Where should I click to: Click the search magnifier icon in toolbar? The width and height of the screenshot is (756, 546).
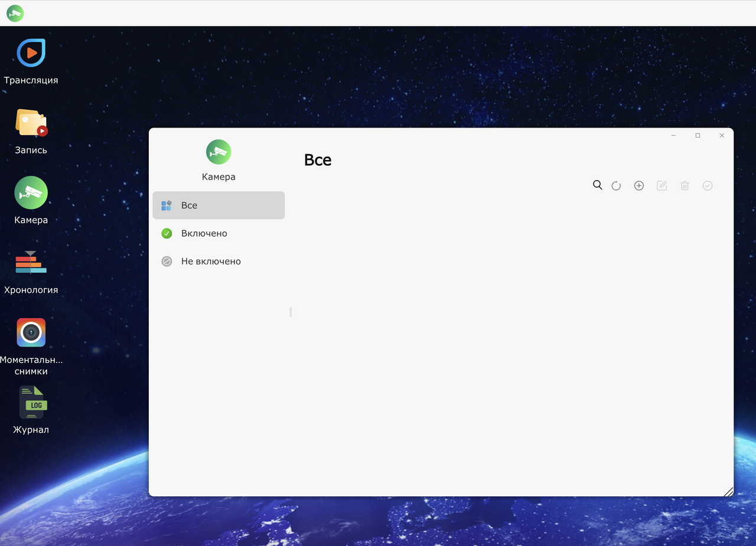(x=598, y=185)
